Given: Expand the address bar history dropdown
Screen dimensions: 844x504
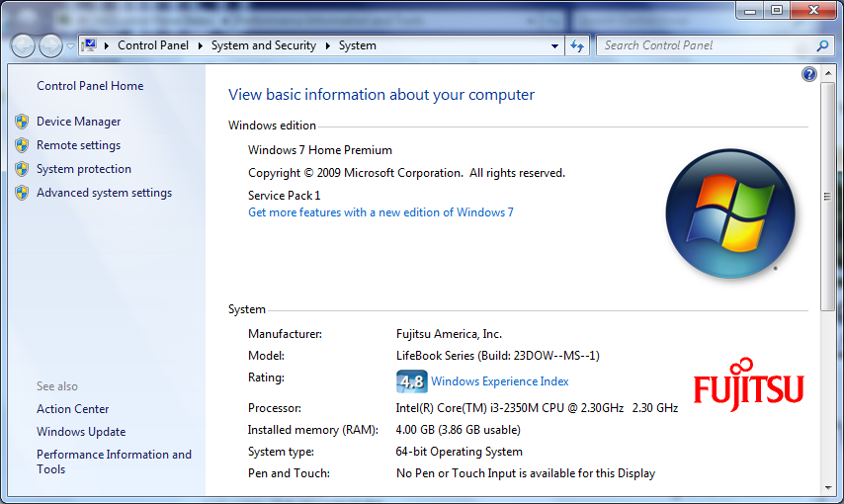Looking at the screenshot, I should (x=554, y=46).
